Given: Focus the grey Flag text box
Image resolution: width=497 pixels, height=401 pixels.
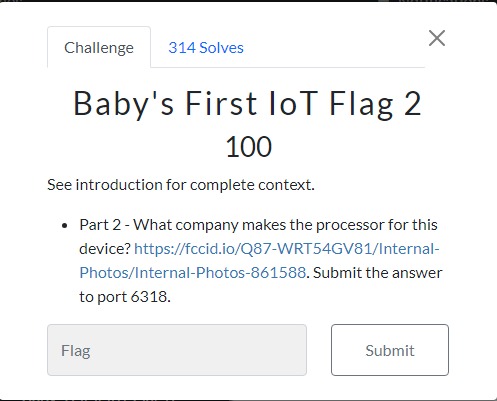Looking at the screenshot, I should click(177, 350).
